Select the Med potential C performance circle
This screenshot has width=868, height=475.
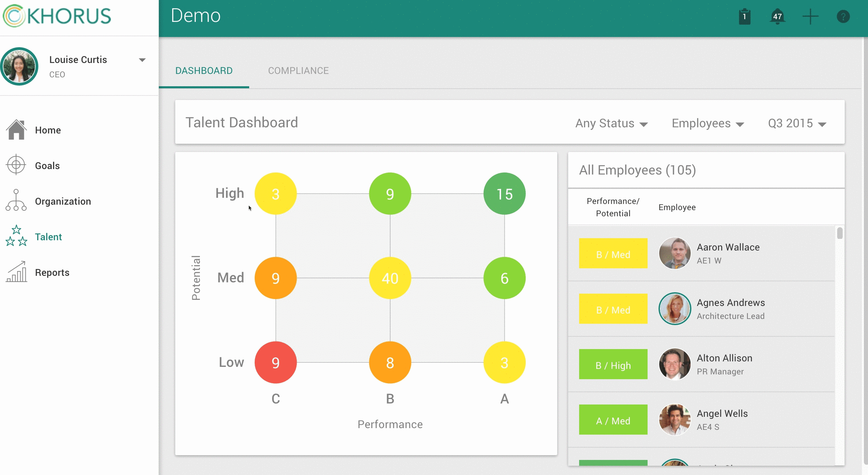[x=276, y=278]
